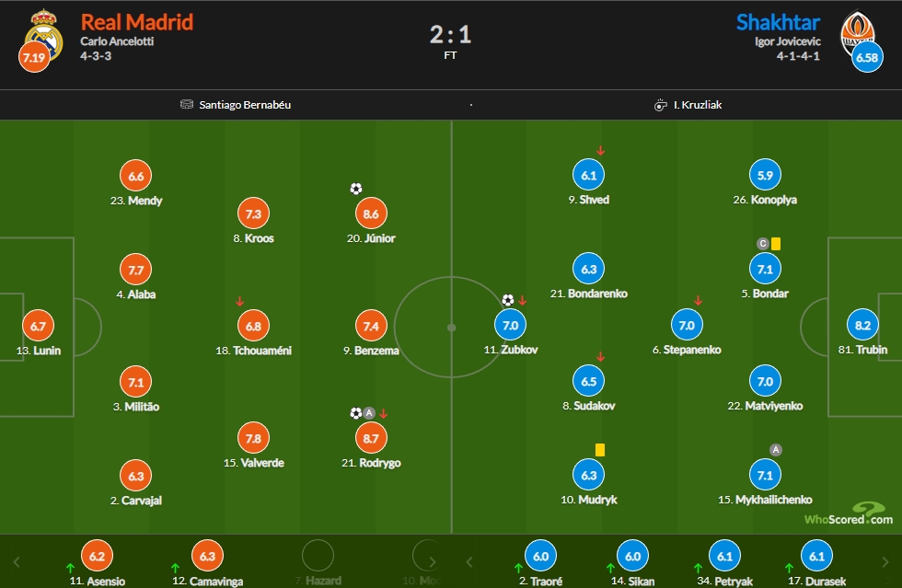Show previous Real Madrid substitutes with left arrow
The width and height of the screenshot is (902, 588).
pyautogui.click(x=17, y=562)
